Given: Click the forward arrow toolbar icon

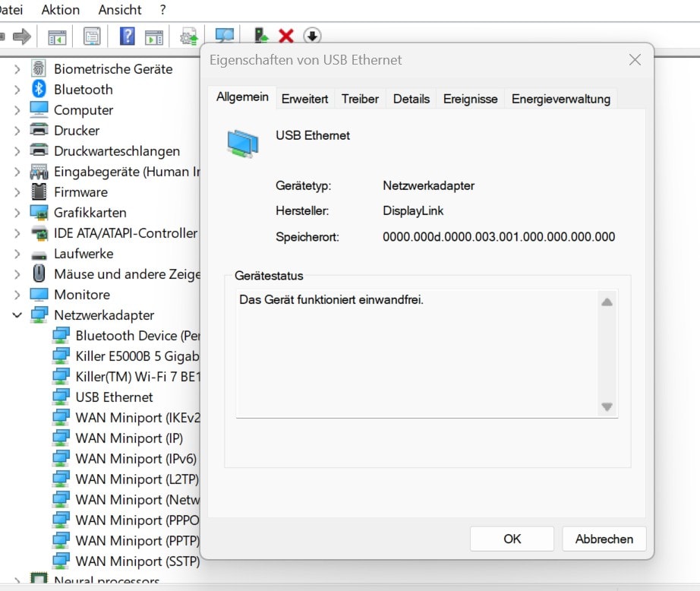Looking at the screenshot, I should click(22, 36).
